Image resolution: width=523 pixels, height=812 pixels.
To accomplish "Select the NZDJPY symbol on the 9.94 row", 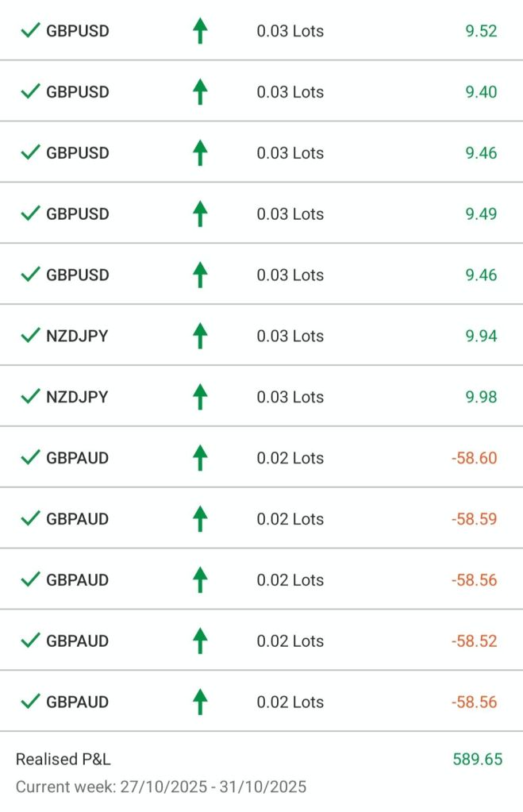I will (77, 336).
